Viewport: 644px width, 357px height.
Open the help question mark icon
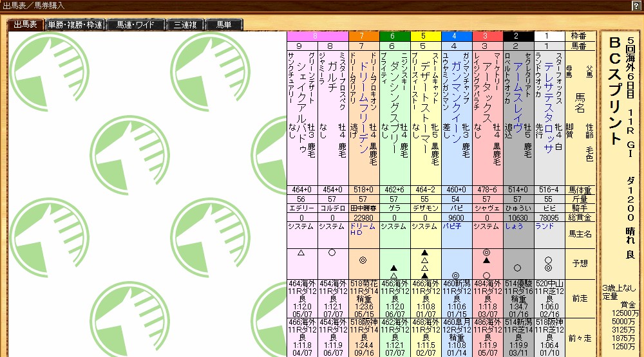click(x=636, y=6)
